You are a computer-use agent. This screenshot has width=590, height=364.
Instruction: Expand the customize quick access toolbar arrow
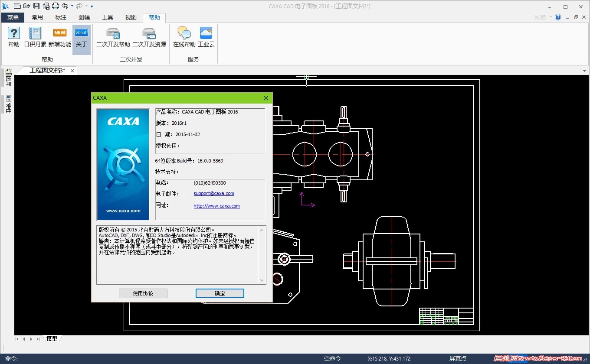[x=92, y=6]
